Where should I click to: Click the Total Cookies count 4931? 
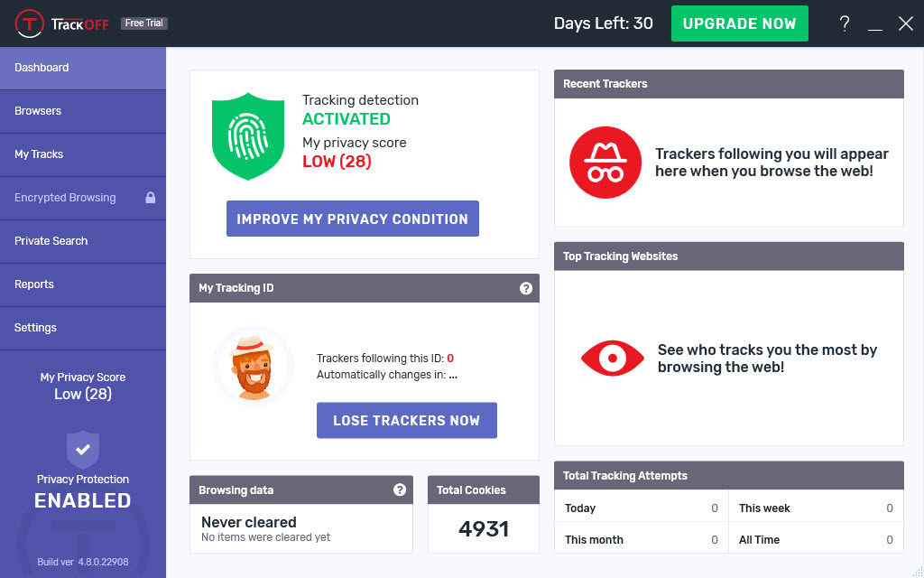(x=484, y=529)
